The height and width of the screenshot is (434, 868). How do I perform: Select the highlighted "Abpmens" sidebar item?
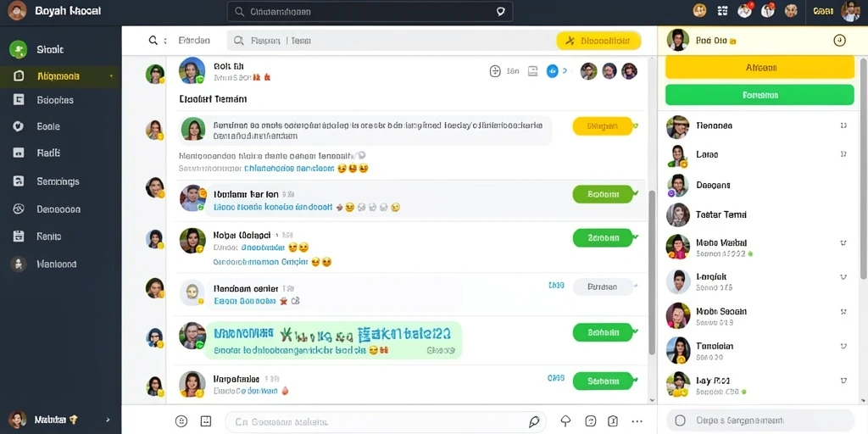[x=60, y=76]
